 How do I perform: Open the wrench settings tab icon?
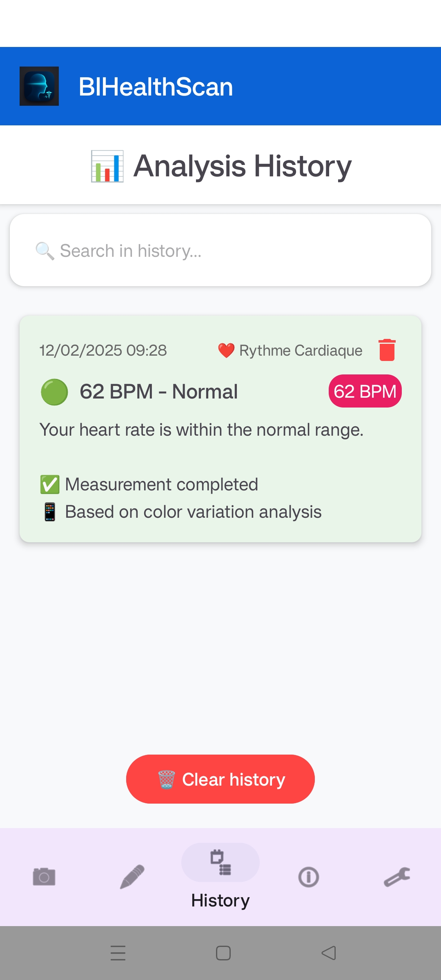pyautogui.click(x=397, y=877)
